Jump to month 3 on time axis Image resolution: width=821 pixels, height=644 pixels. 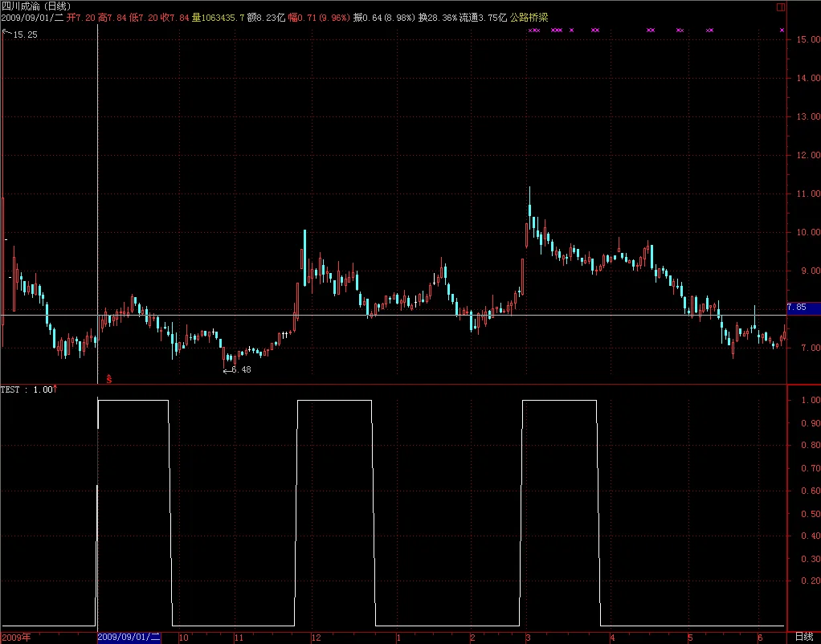(529, 638)
